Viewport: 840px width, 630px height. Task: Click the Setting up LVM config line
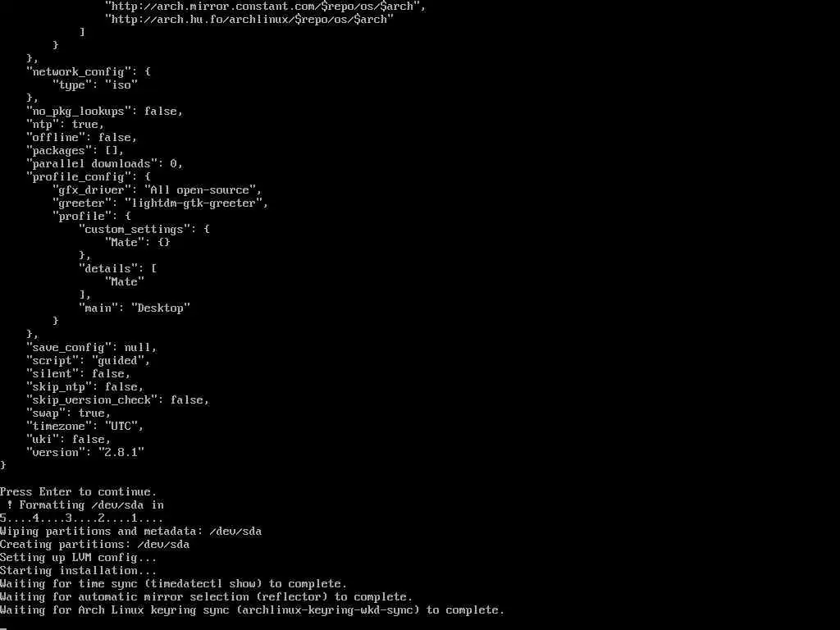click(78, 557)
